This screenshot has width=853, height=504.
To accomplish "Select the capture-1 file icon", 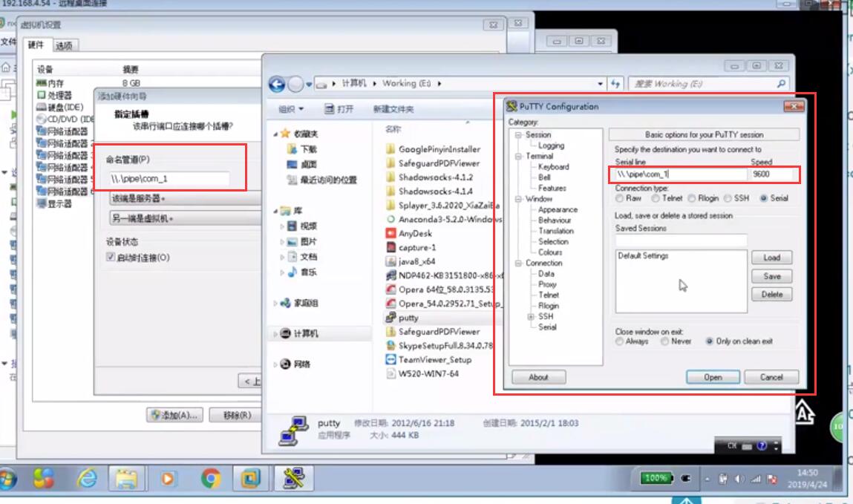I will tap(390, 247).
